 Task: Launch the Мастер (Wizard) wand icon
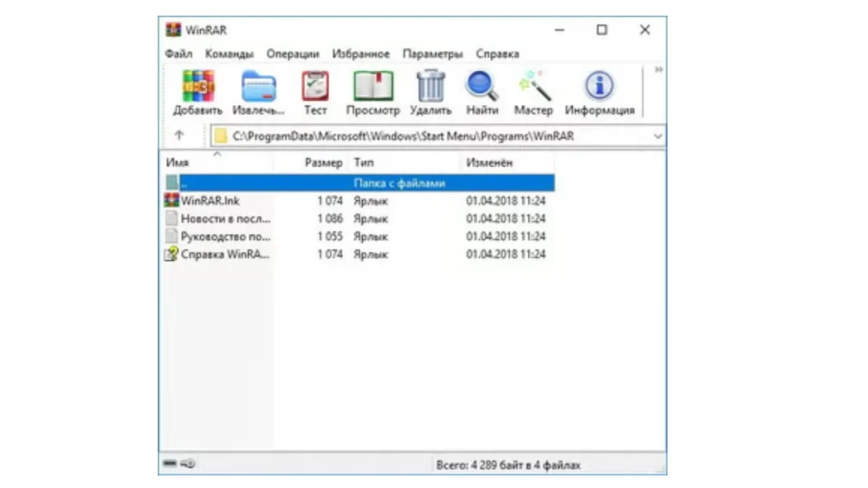point(533,86)
